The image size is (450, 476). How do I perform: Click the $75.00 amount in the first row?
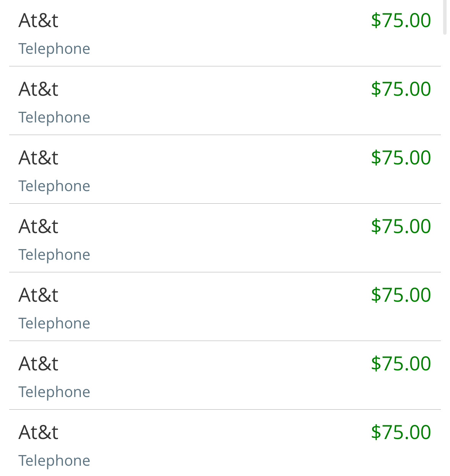click(x=401, y=21)
